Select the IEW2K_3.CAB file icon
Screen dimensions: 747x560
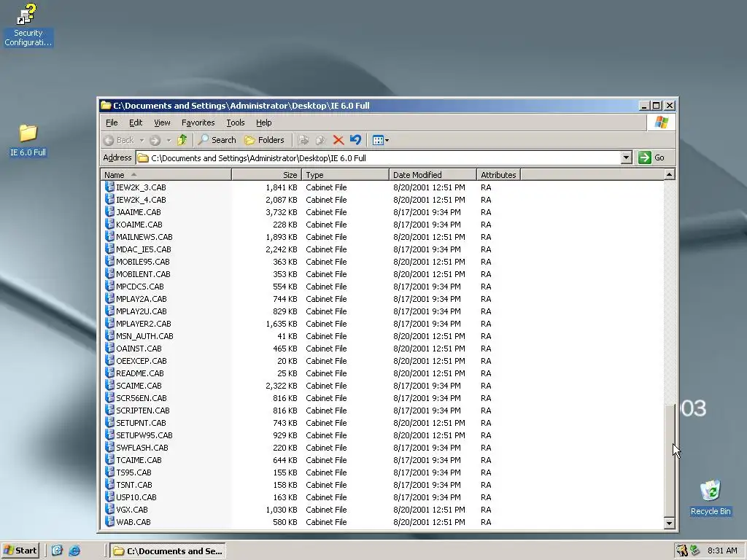[109, 187]
